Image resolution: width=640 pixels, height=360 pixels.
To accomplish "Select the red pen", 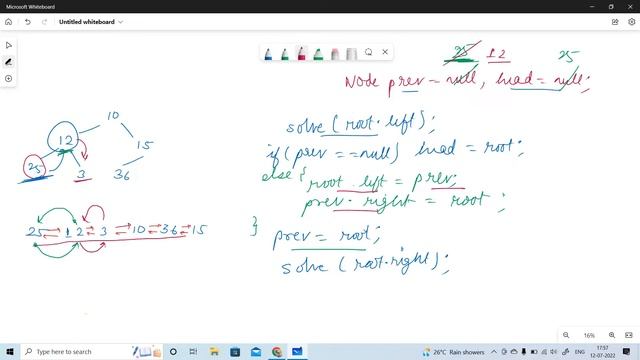I will 302,53.
